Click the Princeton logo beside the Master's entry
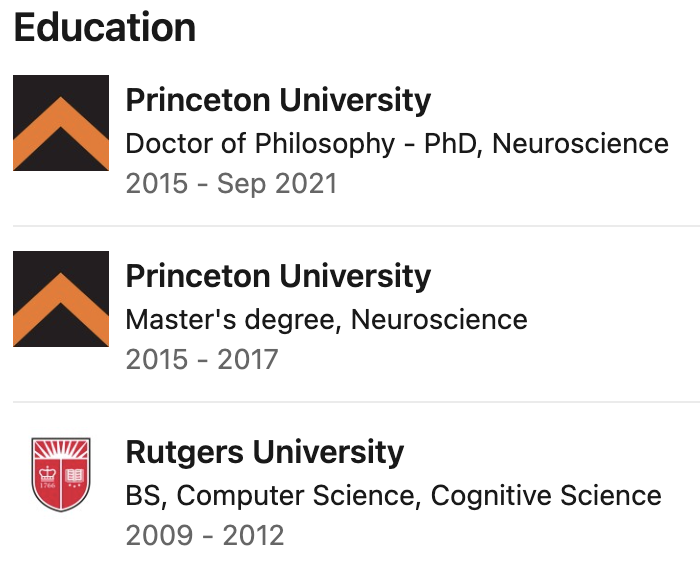This screenshot has width=700, height=562. [61, 299]
